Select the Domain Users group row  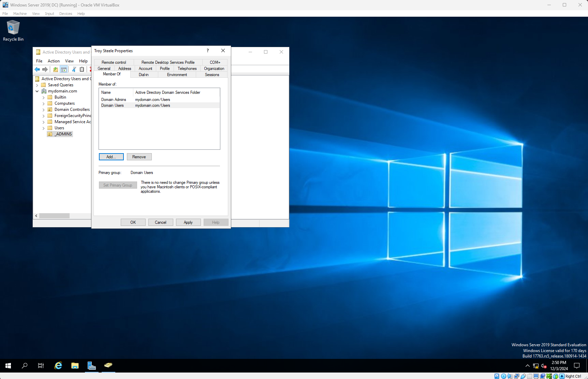[159, 105]
